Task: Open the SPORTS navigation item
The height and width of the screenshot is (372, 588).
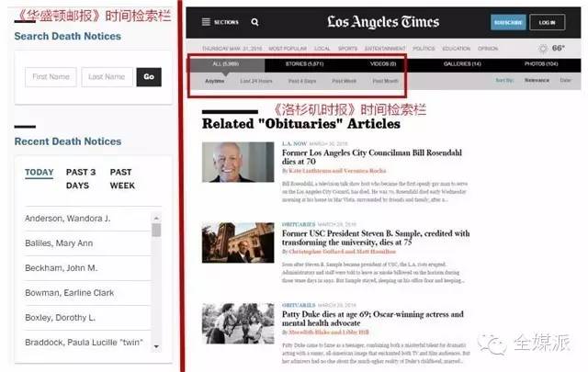Action: [x=347, y=49]
